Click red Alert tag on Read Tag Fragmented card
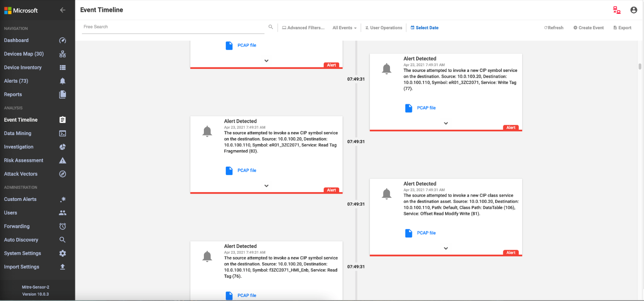The width and height of the screenshot is (644, 301). point(331,190)
